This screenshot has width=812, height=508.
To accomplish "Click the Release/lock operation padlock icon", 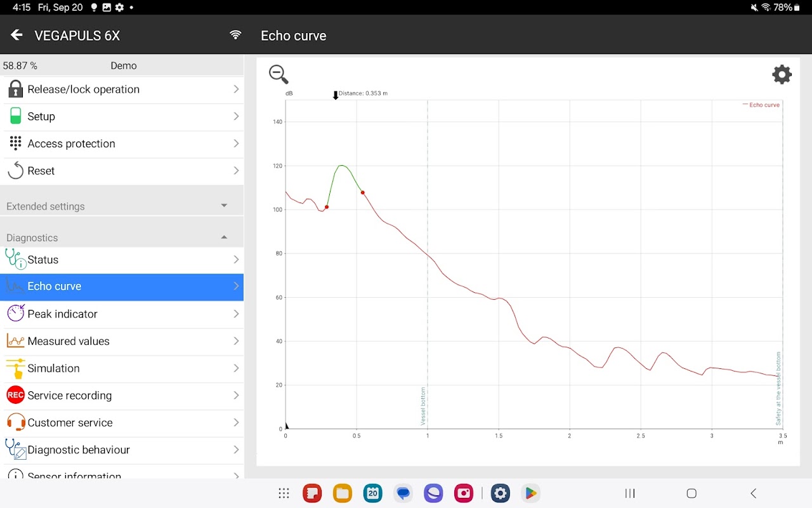I will pyautogui.click(x=15, y=89).
